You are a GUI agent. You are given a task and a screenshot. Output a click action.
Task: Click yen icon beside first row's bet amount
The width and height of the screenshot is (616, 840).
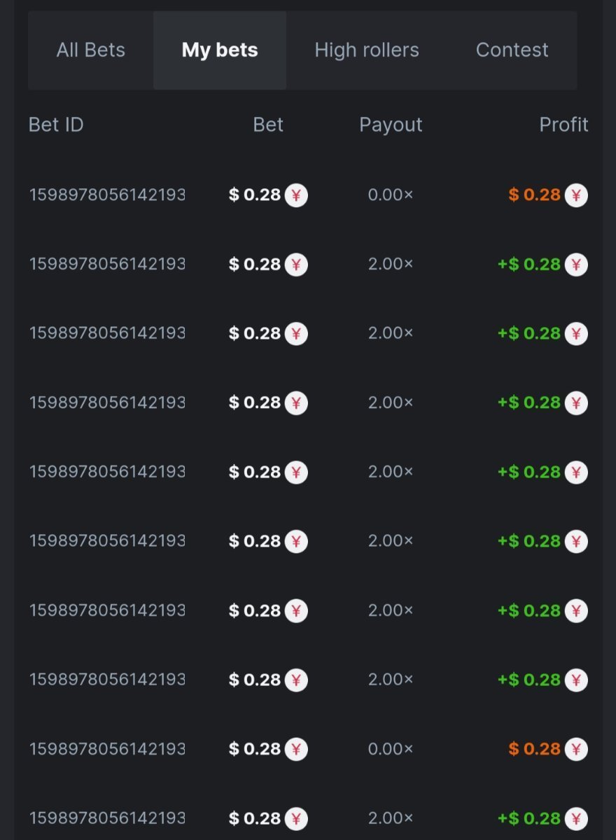coord(296,195)
